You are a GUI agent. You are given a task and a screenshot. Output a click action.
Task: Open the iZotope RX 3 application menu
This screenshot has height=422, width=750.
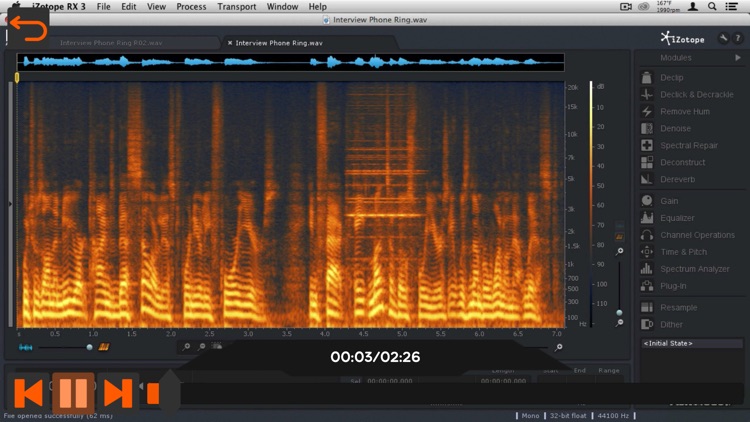tap(59, 6)
